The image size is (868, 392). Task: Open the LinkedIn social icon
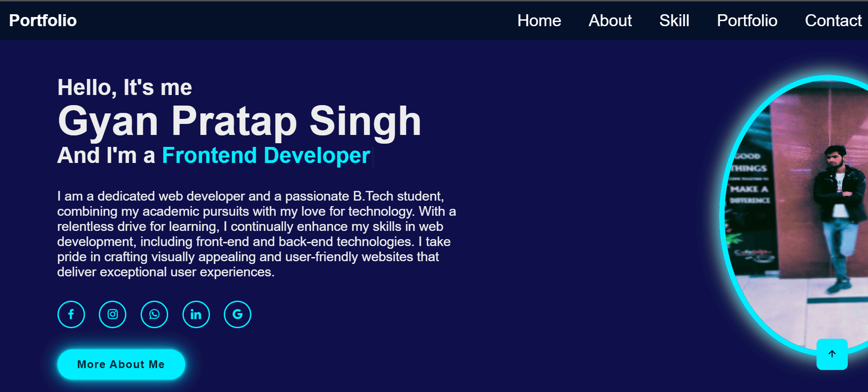[x=196, y=314]
